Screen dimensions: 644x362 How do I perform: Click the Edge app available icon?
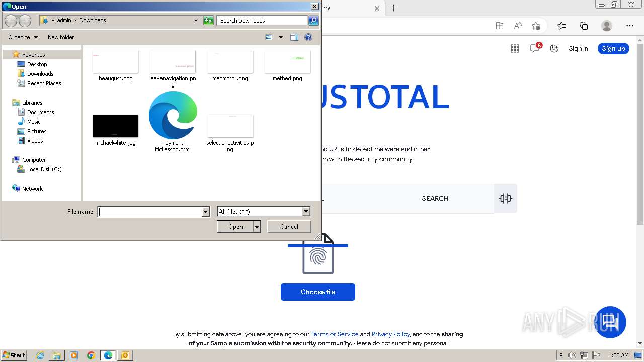pyautogui.click(x=499, y=26)
